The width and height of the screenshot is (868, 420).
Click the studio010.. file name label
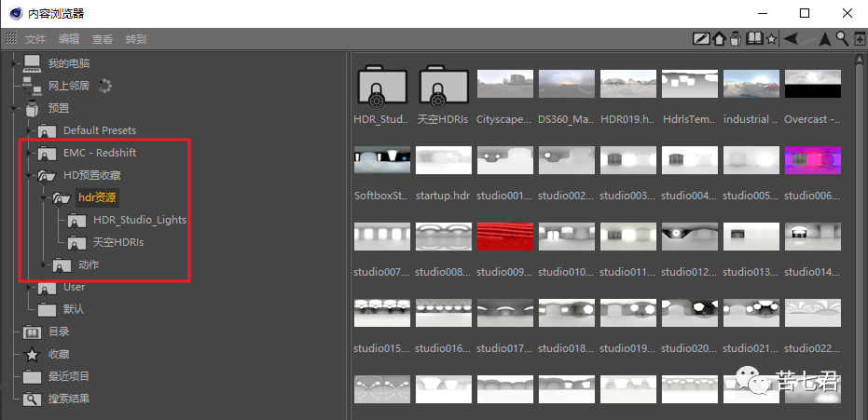tap(566, 272)
